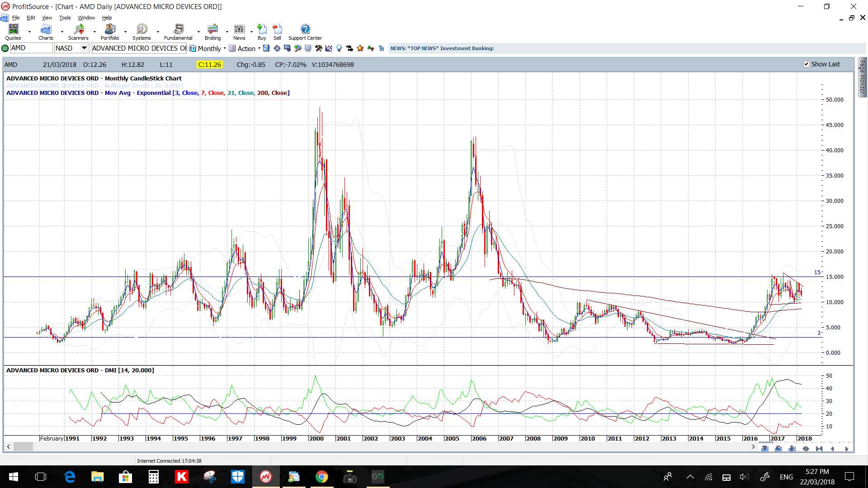
Task: Click the scrollbar right arrow
Action: [x=753, y=446]
